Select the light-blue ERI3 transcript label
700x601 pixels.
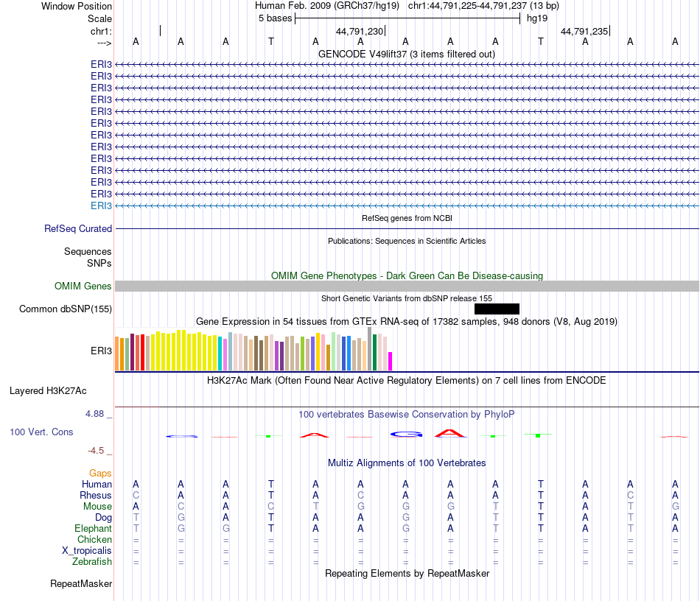pyautogui.click(x=102, y=205)
